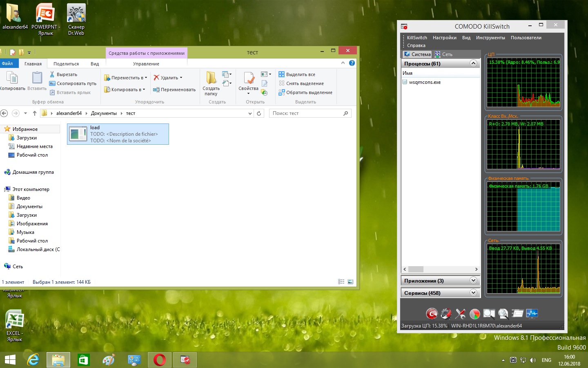
Task: Collapse the Процессы (61) section
Action: [473, 63]
